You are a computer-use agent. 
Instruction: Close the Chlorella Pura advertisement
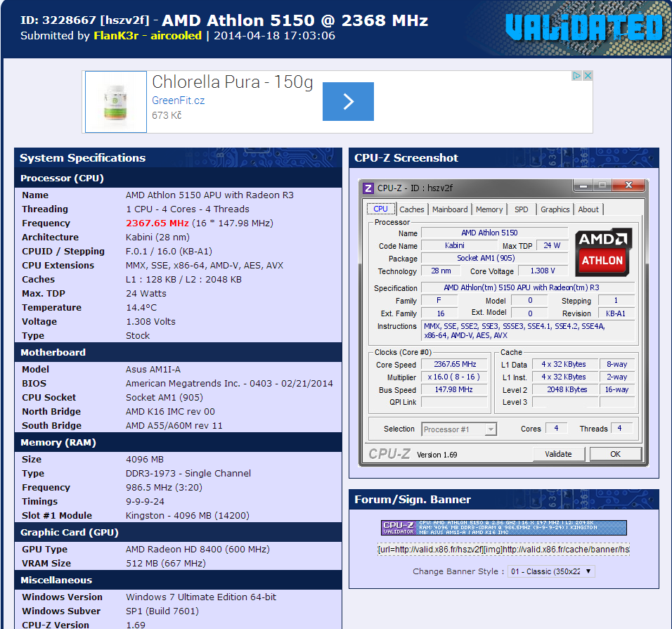(x=588, y=76)
